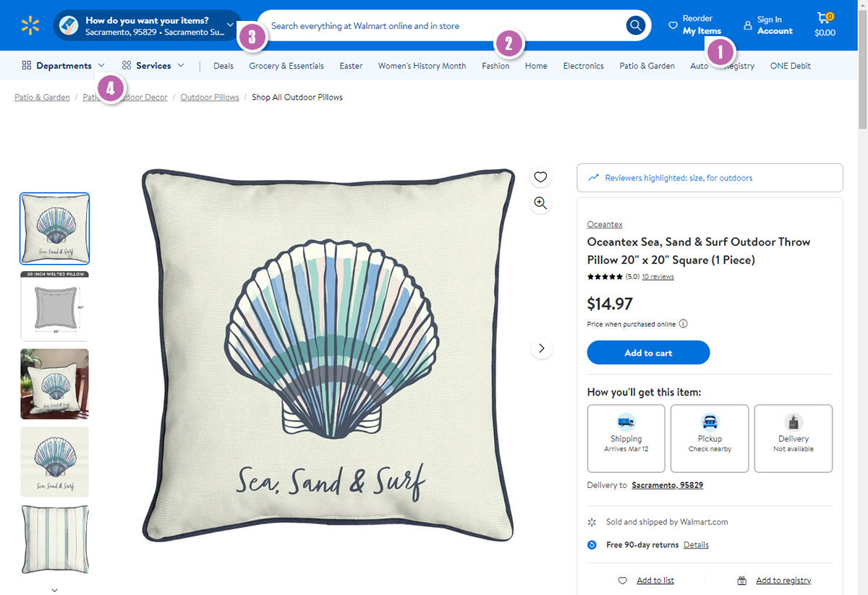Image resolution: width=868 pixels, height=595 pixels.
Task: Click the heart favorite icon on image
Action: point(540,177)
